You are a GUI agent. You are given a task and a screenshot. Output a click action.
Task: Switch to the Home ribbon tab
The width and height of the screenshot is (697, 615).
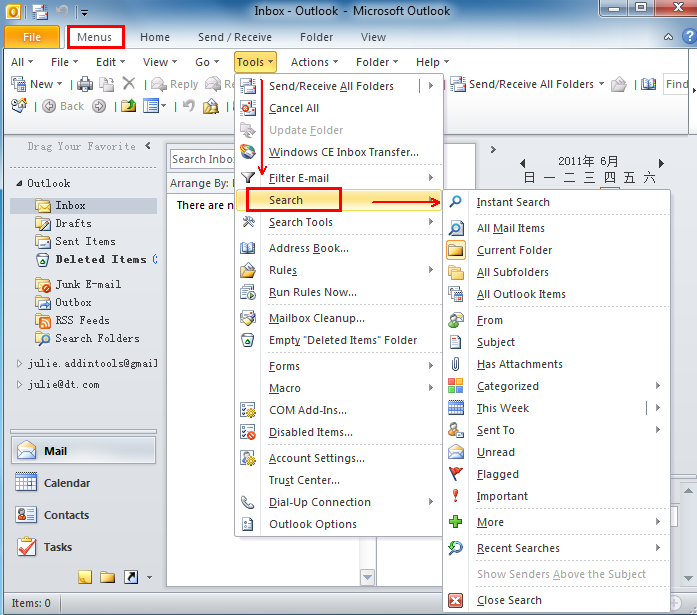pyautogui.click(x=155, y=37)
